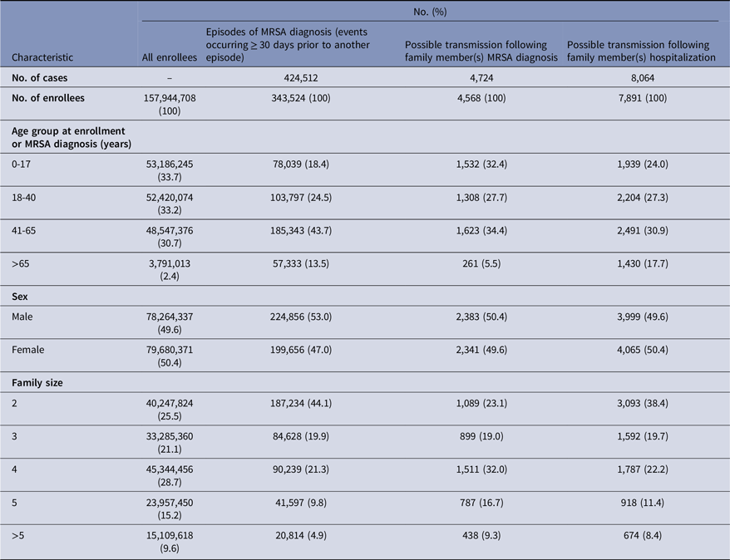Screen dimensions: 730x560
Task: Click the "Characteristic" column header
Action: click(x=42, y=57)
